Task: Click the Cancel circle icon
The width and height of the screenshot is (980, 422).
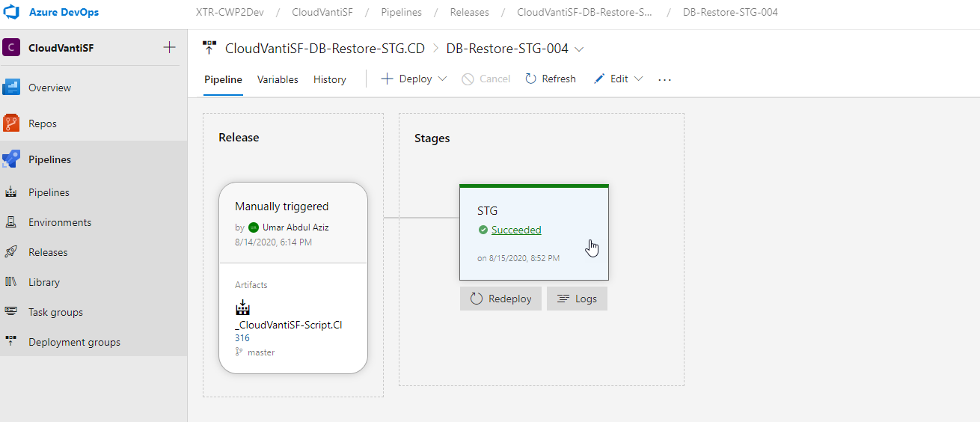Action: coord(468,79)
